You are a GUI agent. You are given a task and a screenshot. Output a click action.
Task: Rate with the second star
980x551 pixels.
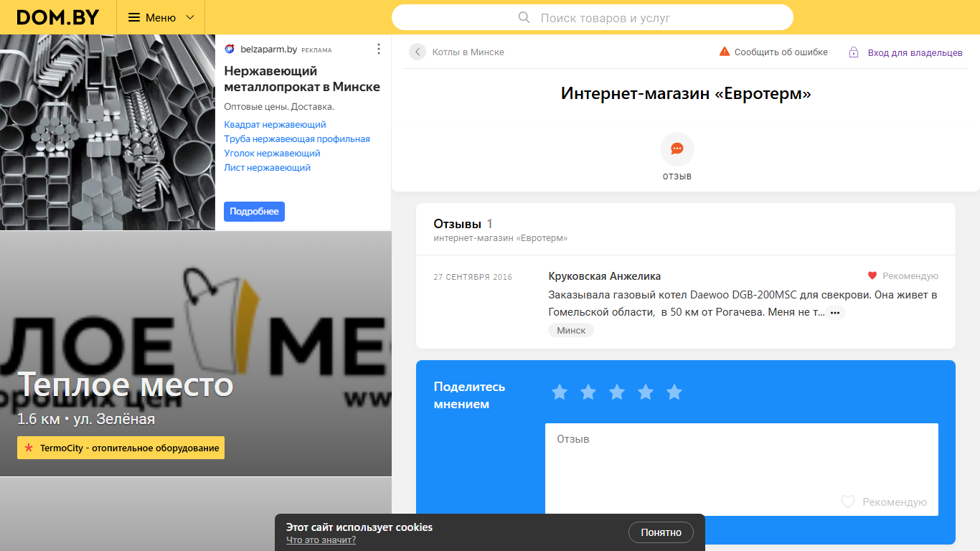tap(588, 392)
